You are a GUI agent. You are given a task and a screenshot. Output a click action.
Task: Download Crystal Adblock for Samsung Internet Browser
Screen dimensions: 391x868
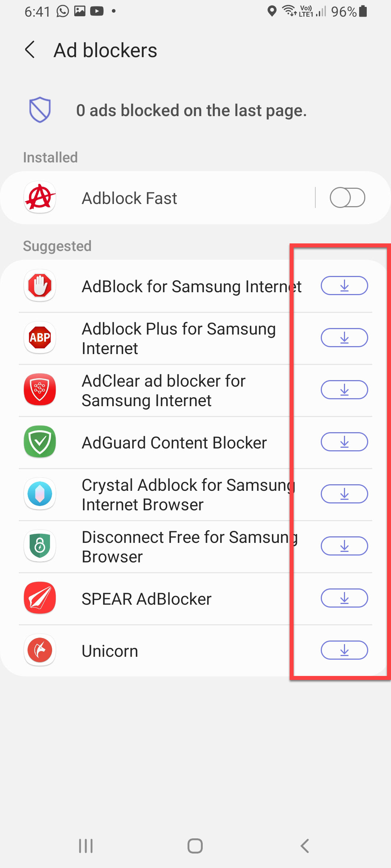[x=344, y=494]
